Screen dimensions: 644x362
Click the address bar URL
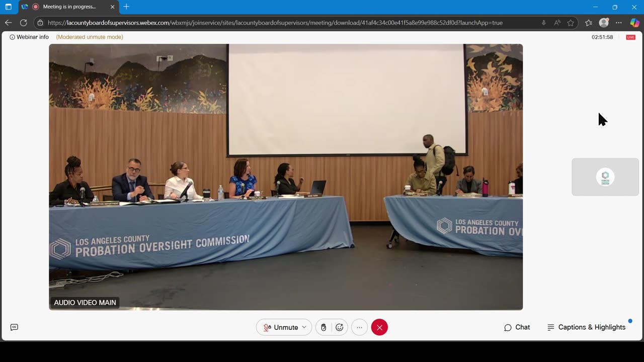[275, 23]
